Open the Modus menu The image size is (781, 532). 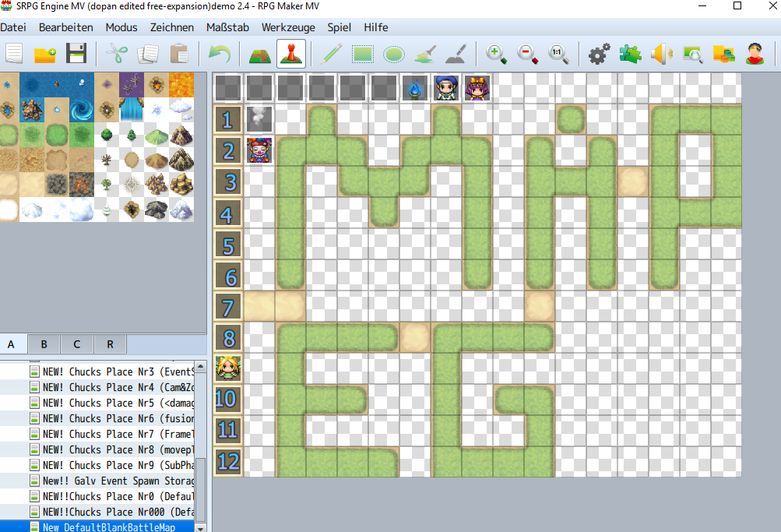click(121, 27)
